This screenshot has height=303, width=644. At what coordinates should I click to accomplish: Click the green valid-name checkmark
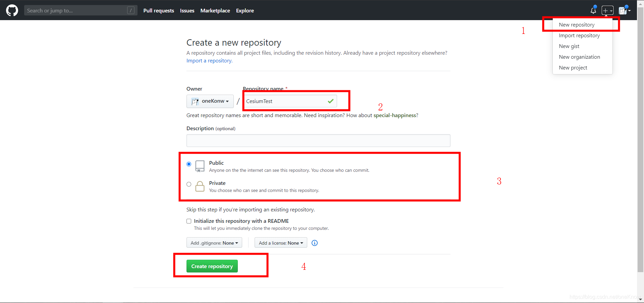(x=331, y=101)
